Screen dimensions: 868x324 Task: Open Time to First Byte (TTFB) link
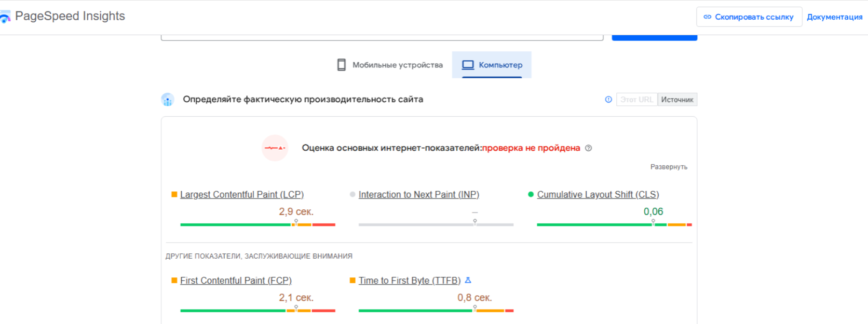(410, 280)
